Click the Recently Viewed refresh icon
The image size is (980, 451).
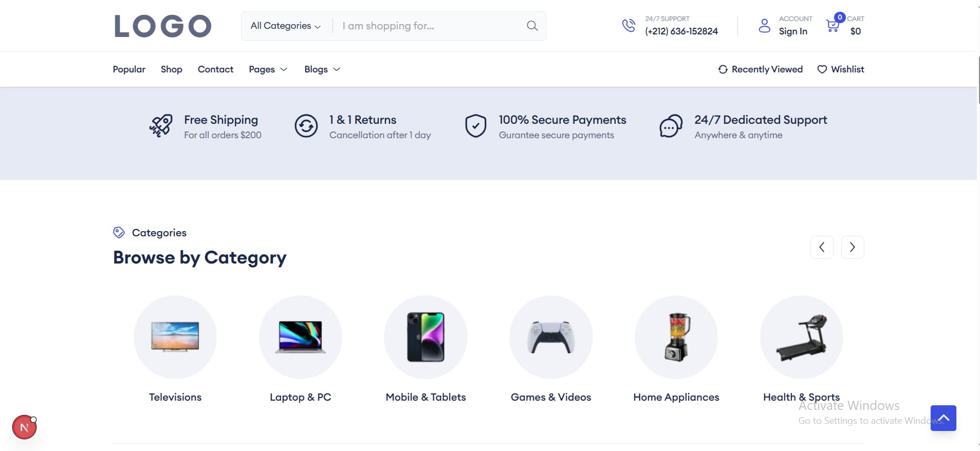click(x=723, y=69)
